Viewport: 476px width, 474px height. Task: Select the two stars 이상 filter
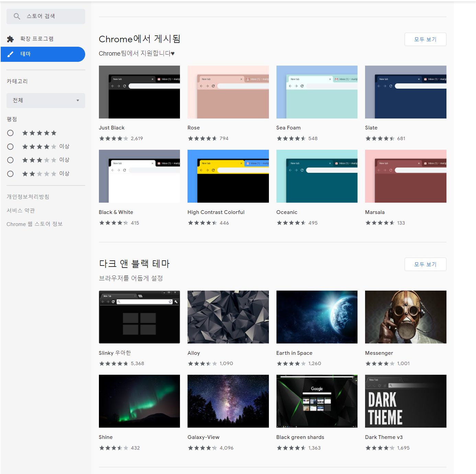pyautogui.click(x=10, y=174)
